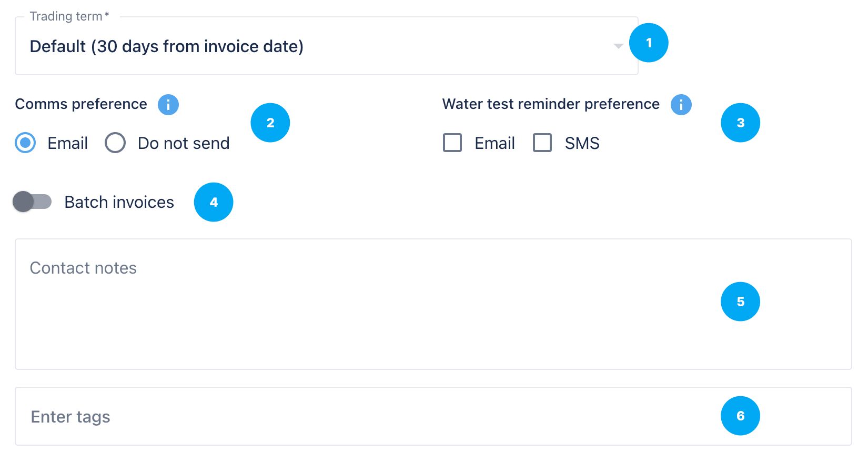The width and height of the screenshot is (868, 462).
Task: Enable Email water test reminder checkbox
Action: (452, 143)
